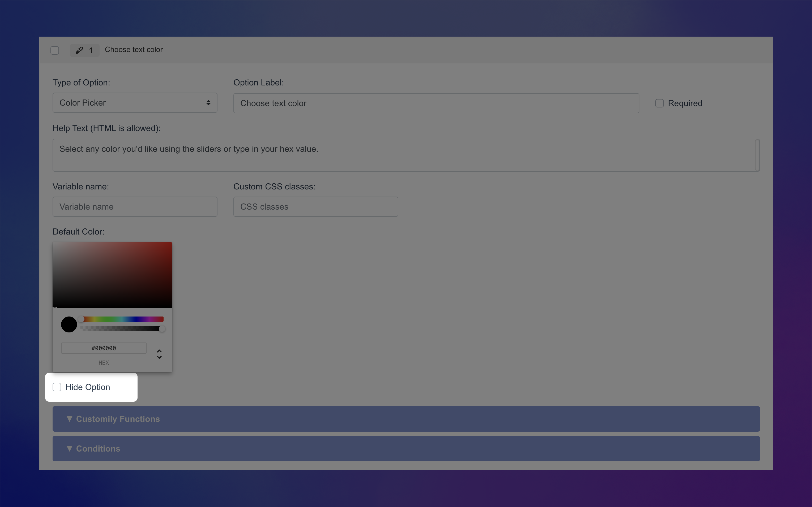The width and height of the screenshot is (812, 507).
Task: Click the Choose text color header title
Action: point(134,50)
